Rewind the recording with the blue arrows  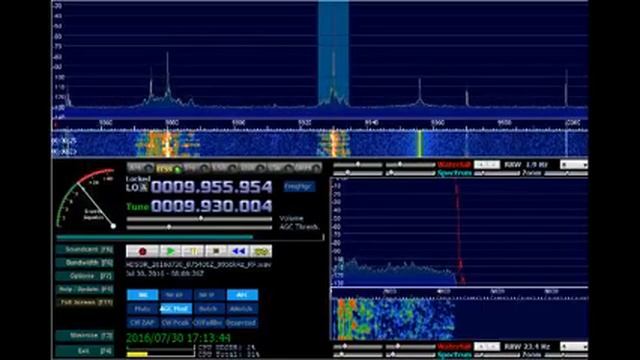(x=238, y=251)
